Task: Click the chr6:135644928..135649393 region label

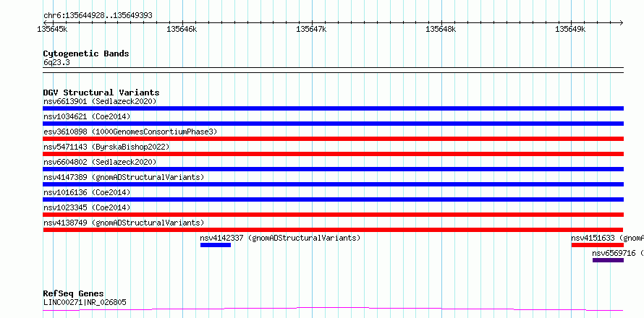Action: pyautogui.click(x=98, y=16)
